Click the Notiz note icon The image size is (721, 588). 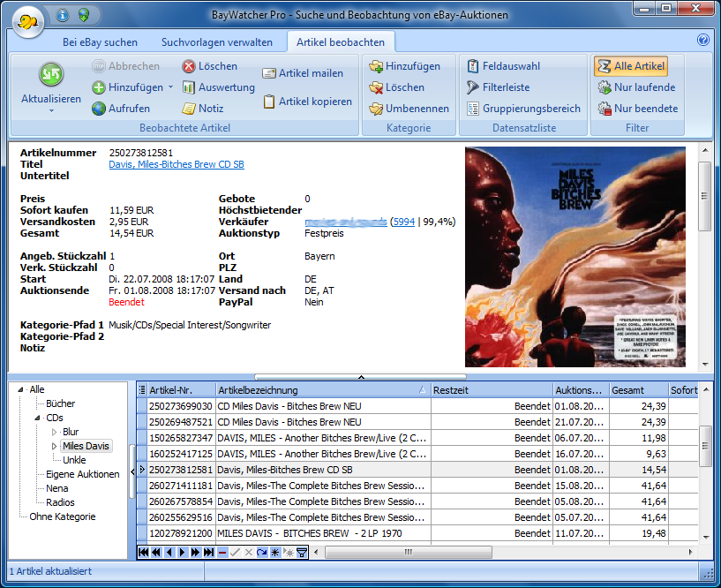[189, 109]
